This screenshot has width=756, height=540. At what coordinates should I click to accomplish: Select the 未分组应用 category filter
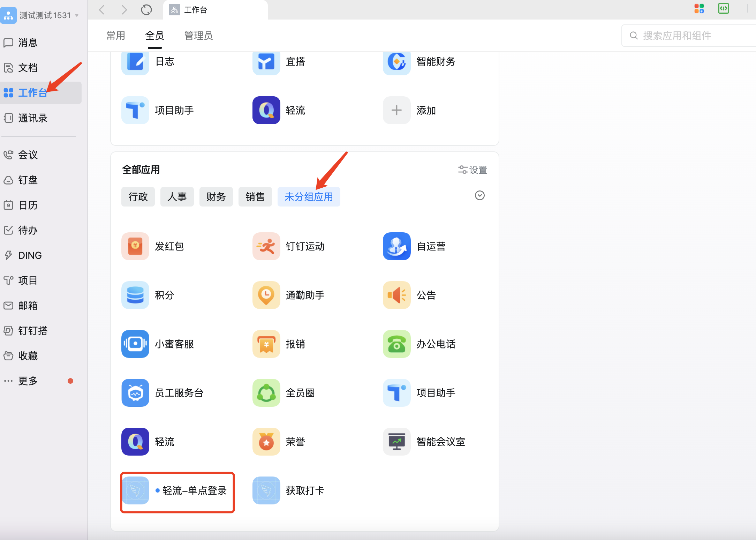309,197
